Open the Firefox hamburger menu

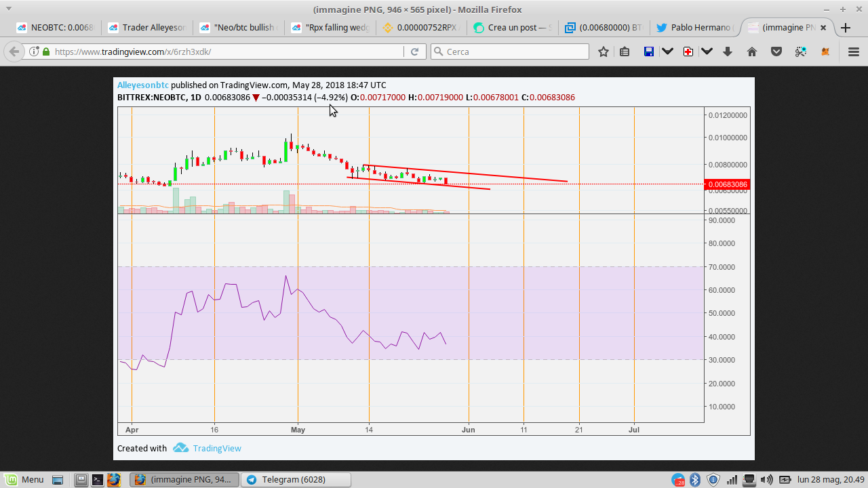click(x=854, y=52)
